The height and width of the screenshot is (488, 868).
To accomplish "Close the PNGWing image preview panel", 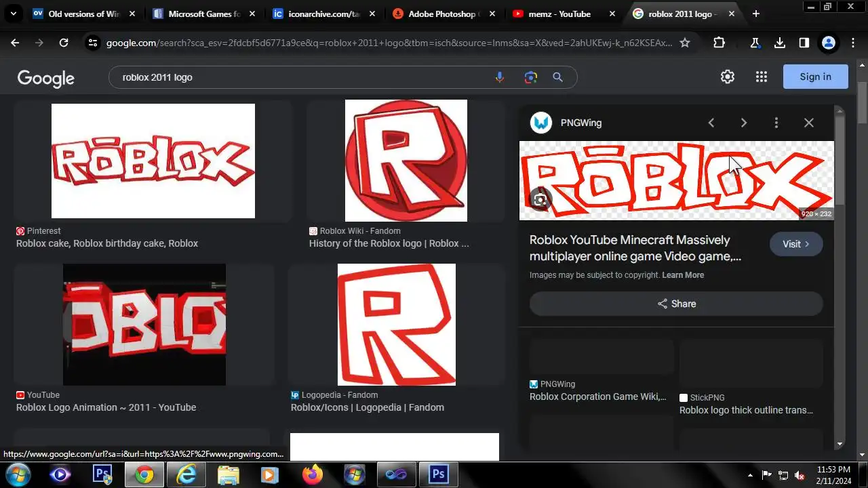I will (x=809, y=123).
